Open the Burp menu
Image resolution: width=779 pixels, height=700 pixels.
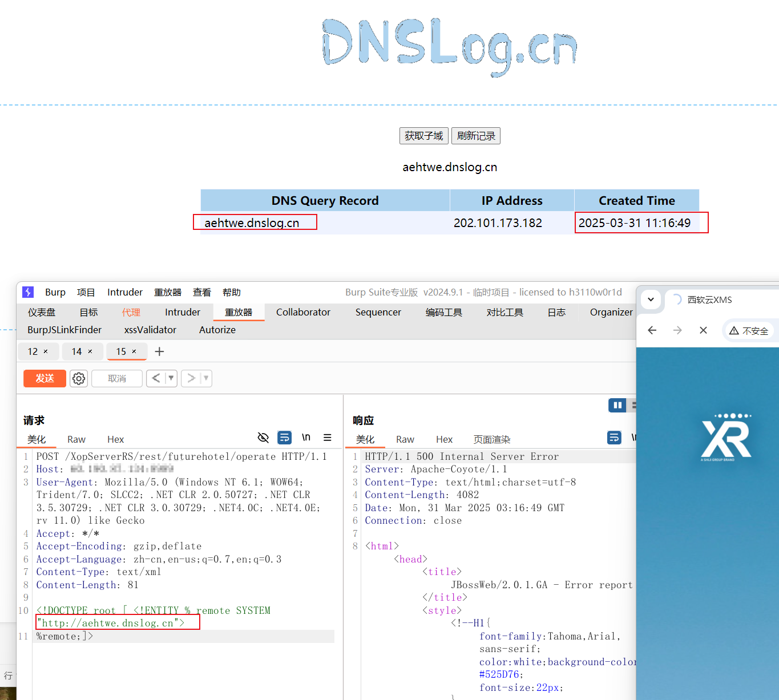[x=55, y=292]
